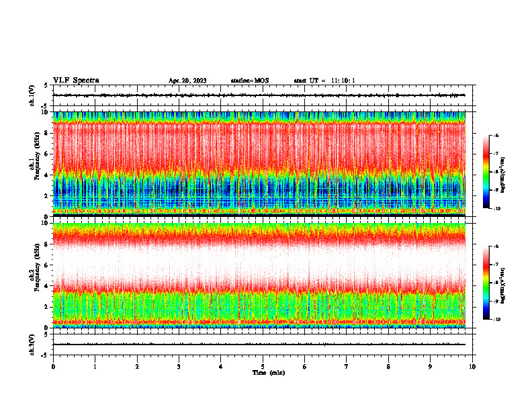Image resolution: width=532 pixels, height=411 pixels.
Task: Click the "ch.3(V)" waveform axis label
Action: coord(32,345)
